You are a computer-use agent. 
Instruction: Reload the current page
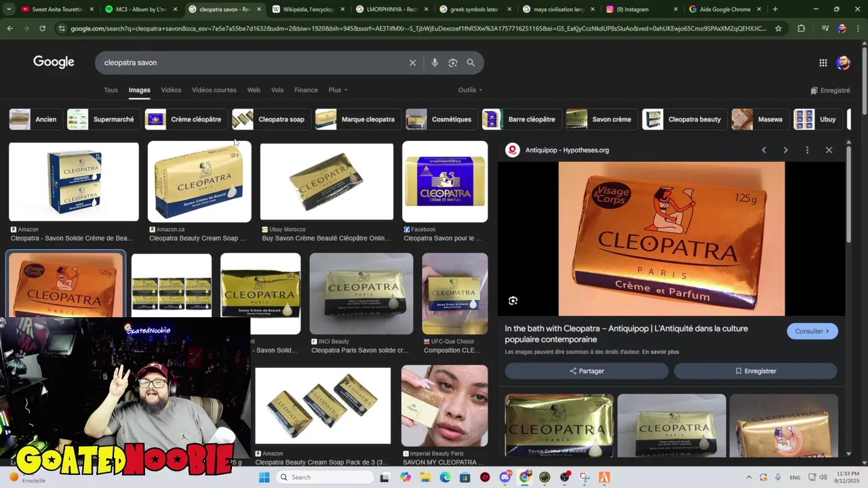click(x=42, y=28)
